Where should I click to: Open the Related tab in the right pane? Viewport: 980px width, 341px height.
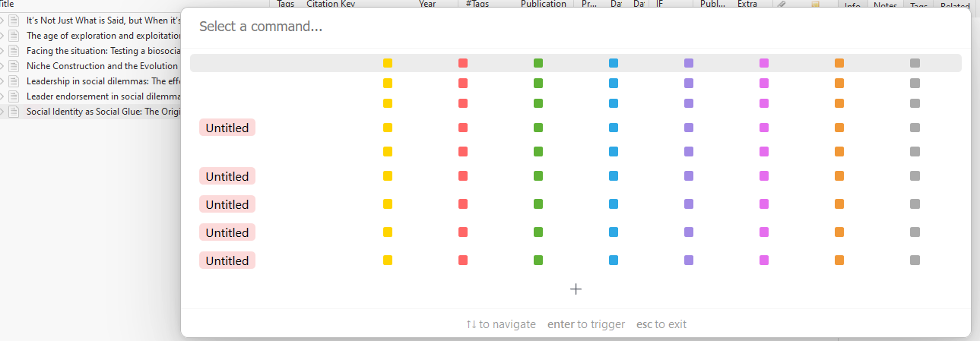click(x=954, y=5)
